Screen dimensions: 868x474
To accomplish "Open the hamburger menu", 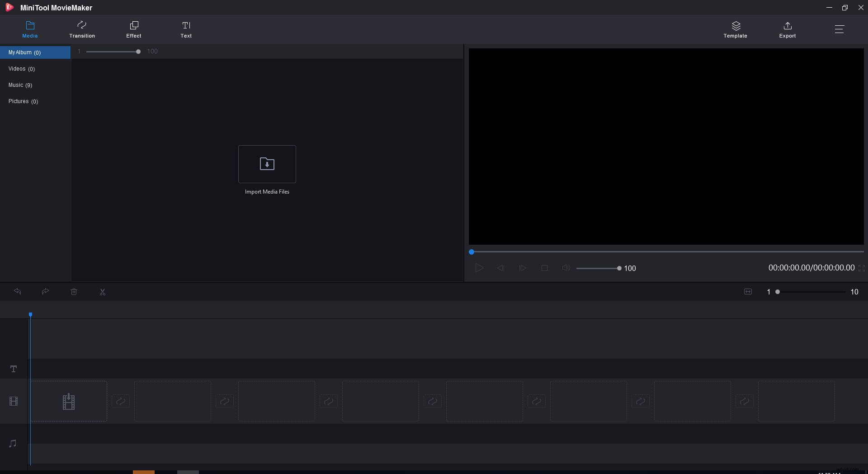I will pyautogui.click(x=840, y=29).
